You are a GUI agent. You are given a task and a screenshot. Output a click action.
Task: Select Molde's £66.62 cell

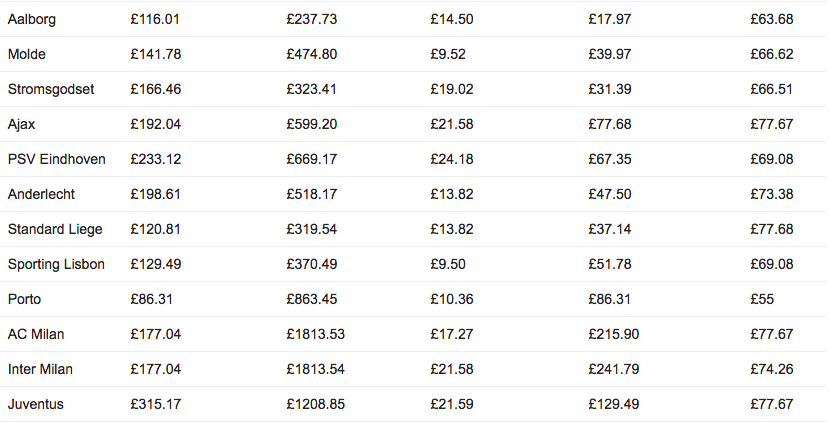click(x=772, y=54)
